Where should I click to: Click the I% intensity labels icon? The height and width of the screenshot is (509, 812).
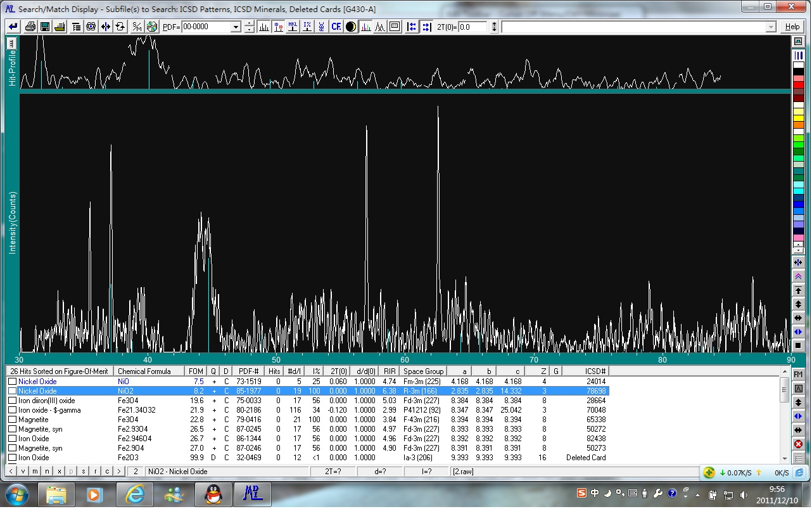(x=307, y=27)
